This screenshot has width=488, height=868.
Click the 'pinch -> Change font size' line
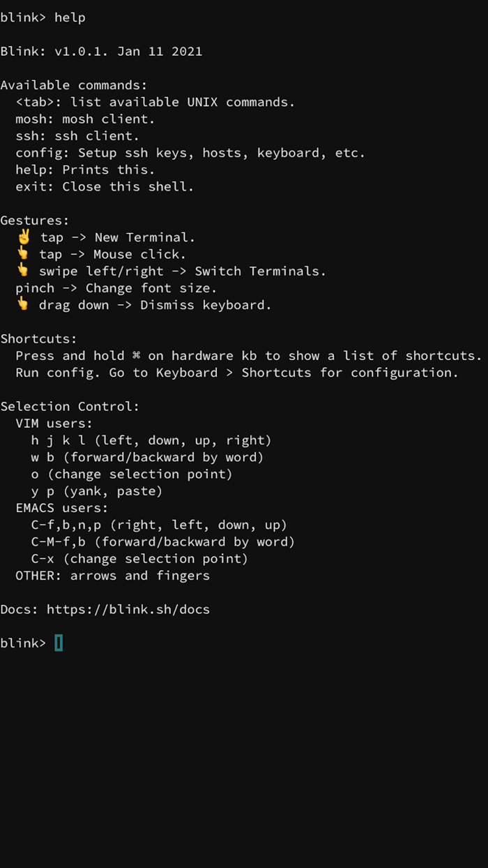click(116, 287)
